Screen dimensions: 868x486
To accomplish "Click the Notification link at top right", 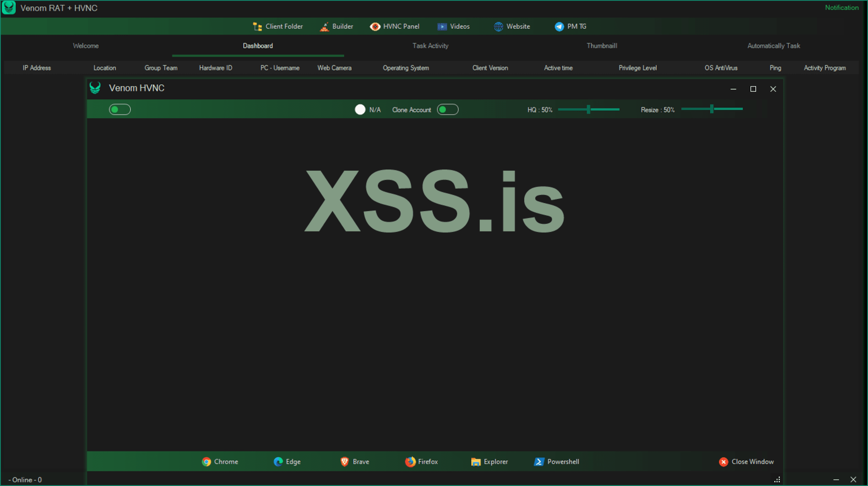I will [x=841, y=7].
